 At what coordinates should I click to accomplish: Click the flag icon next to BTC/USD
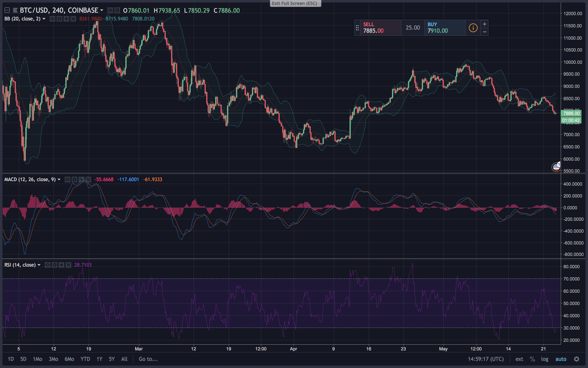click(15, 10)
